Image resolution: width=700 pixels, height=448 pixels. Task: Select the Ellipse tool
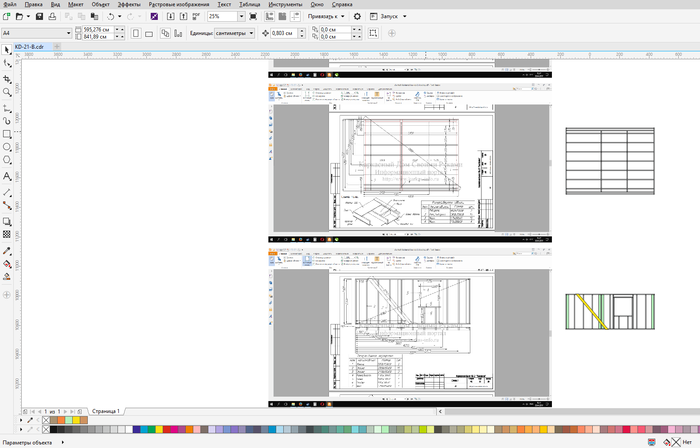(x=7, y=147)
